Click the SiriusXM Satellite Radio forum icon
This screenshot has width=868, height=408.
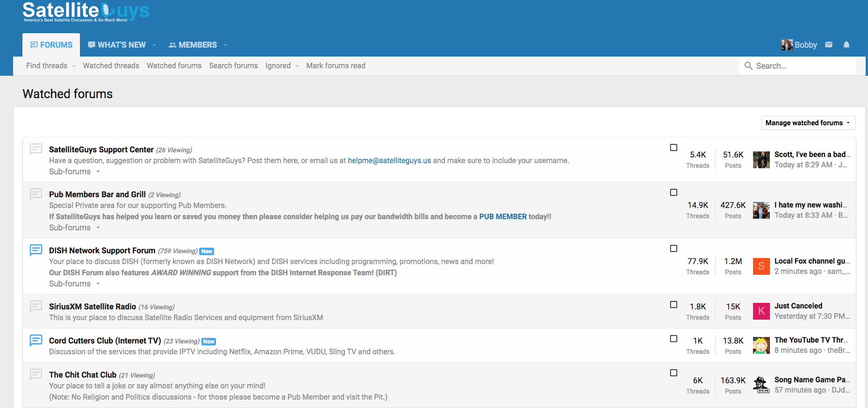point(36,306)
